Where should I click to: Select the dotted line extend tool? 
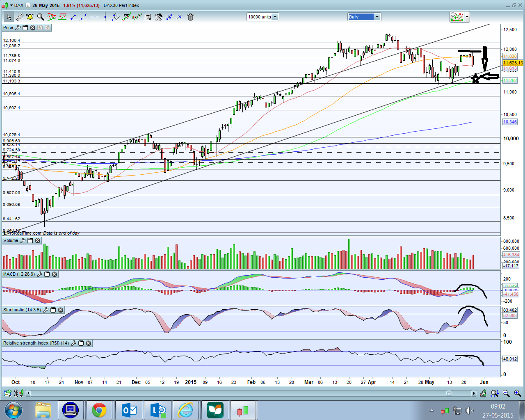click(x=169, y=17)
